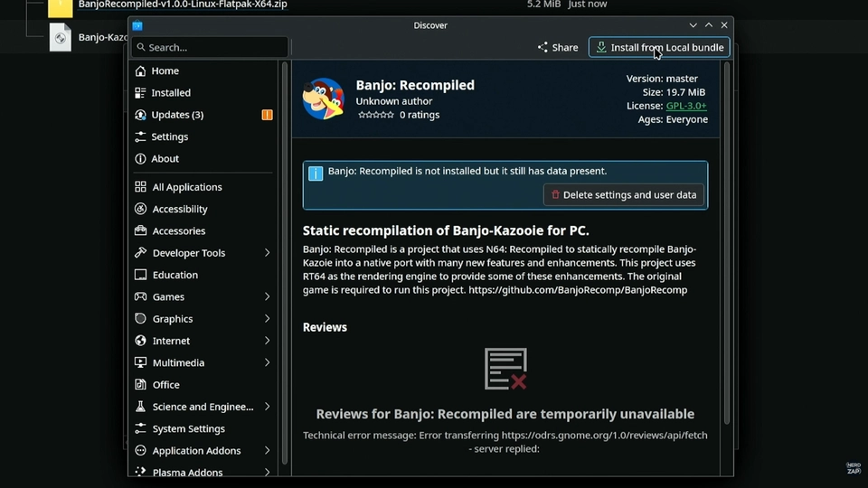Open the Accessories category
The width and height of the screenshot is (868, 488).
(178, 231)
